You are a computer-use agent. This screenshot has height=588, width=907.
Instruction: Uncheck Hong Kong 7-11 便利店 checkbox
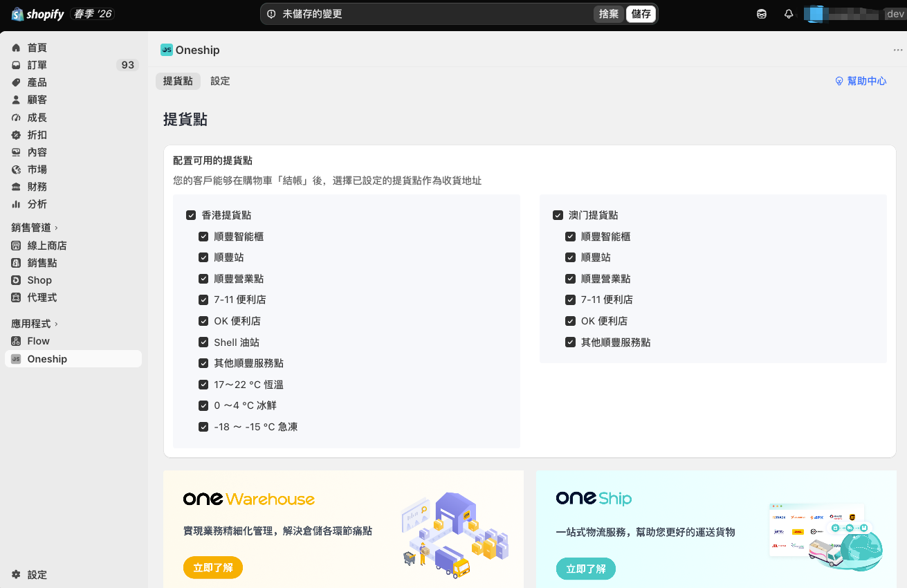pos(203,300)
